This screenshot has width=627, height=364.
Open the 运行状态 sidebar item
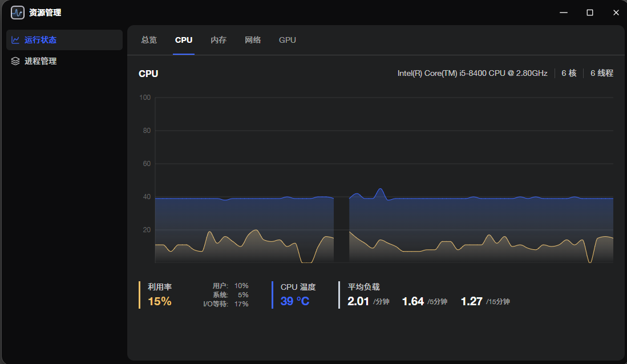[64, 40]
